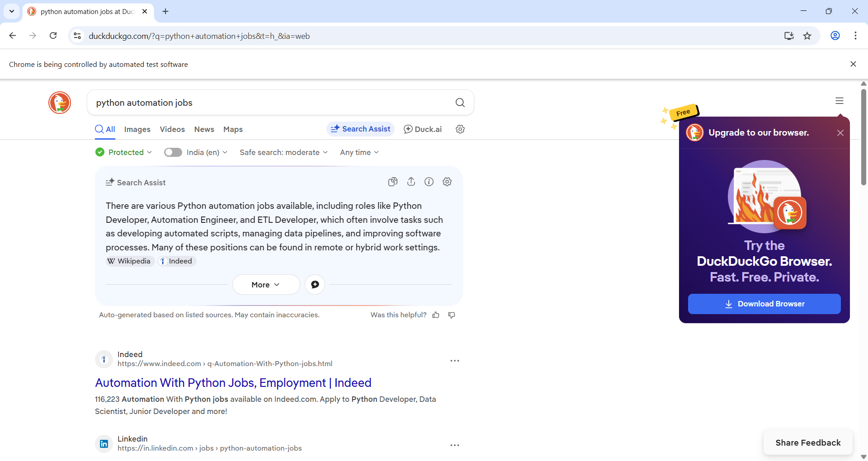Open the DuckDuckGo hamburger menu
Image resolution: width=868 pixels, height=461 pixels.
(840, 100)
